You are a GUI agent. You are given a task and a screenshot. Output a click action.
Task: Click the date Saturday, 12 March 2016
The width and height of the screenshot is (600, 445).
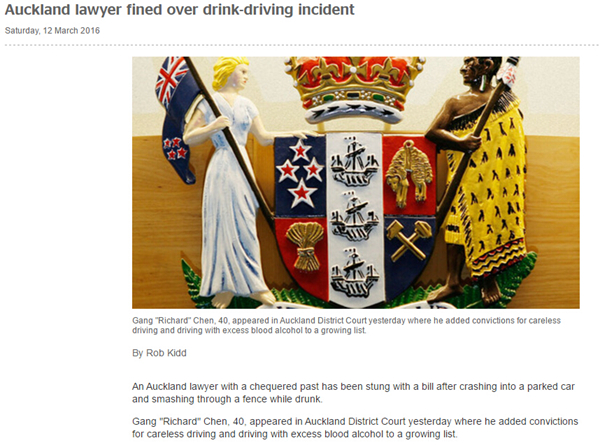(x=52, y=31)
